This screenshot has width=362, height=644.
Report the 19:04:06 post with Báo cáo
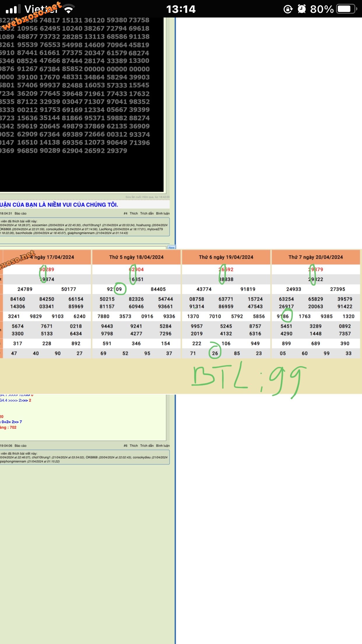[20, 446]
